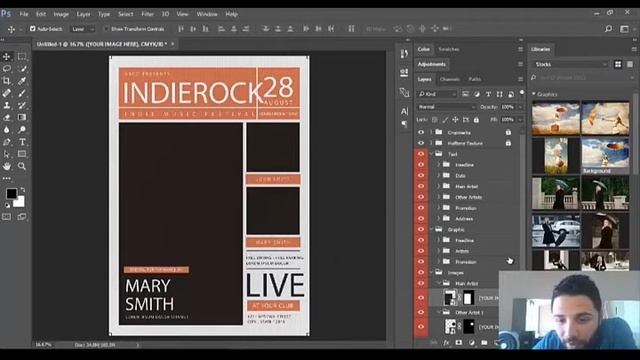Filter layers by type layers icon
Screen dimensions: 640x360
coord(488,94)
